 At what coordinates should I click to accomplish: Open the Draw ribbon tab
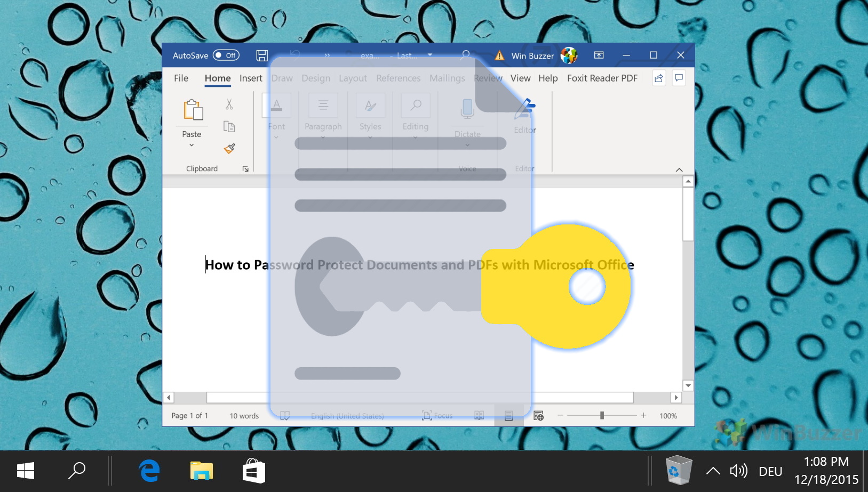tap(282, 78)
